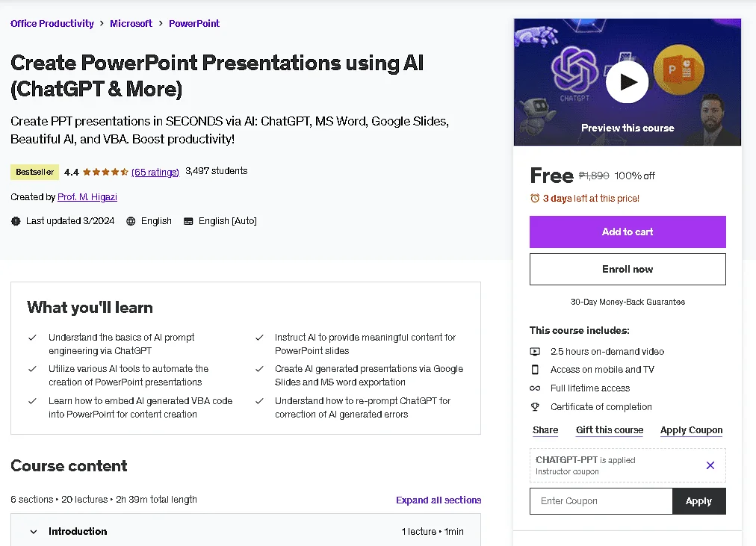This screenshot has width=756, height=546.
Task: Click the checkmark beside Google Slides presentations item
Action: (x=259, y=369)
